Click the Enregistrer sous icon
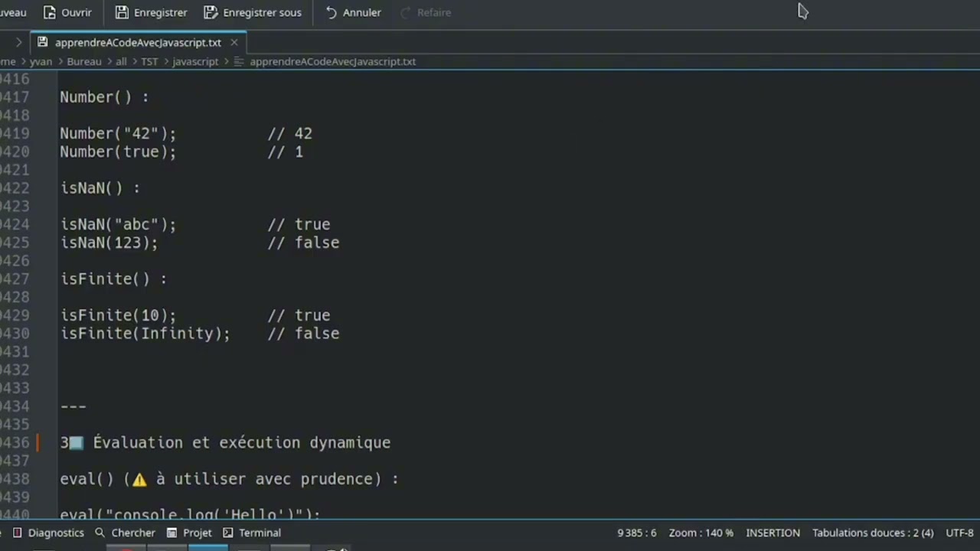980x551 pixels. [211, 12]
